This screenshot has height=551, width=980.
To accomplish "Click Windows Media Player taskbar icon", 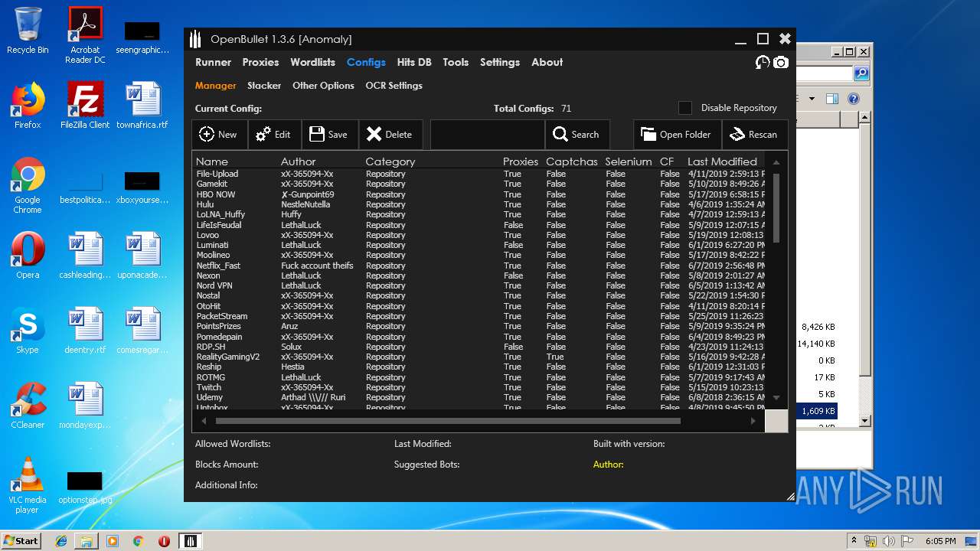I will click(x=113, y=541).
